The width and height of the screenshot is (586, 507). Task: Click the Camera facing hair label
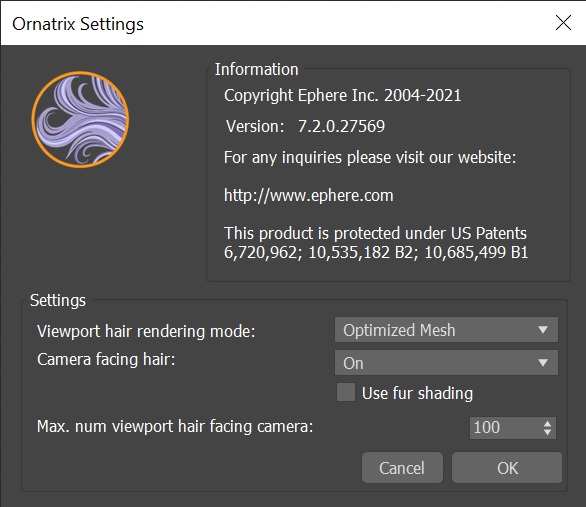coord(106,359)
